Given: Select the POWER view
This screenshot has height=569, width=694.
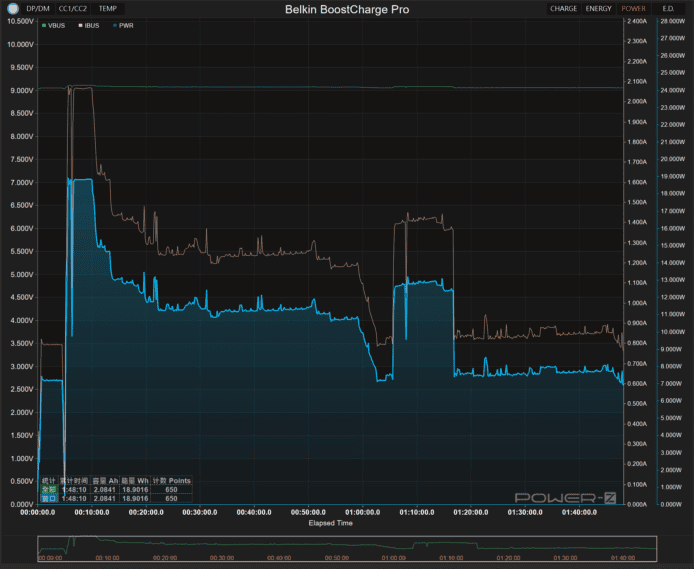Looking at the screenshot, I should (x=633, y=9).
